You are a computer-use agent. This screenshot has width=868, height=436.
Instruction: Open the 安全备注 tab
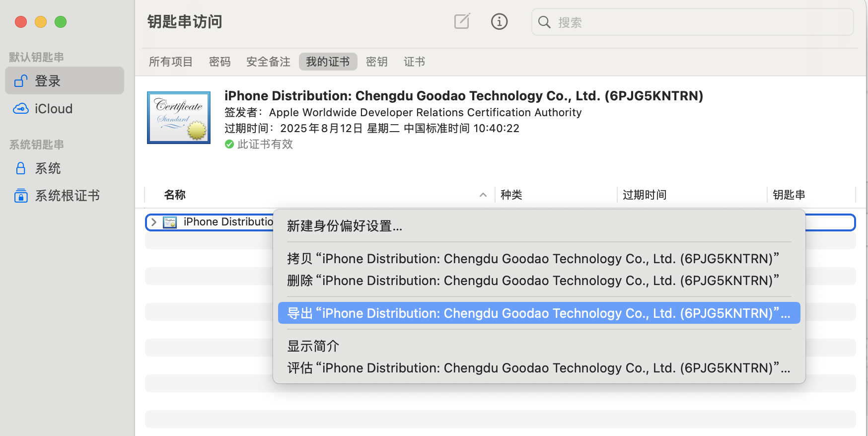click(268, 62)
